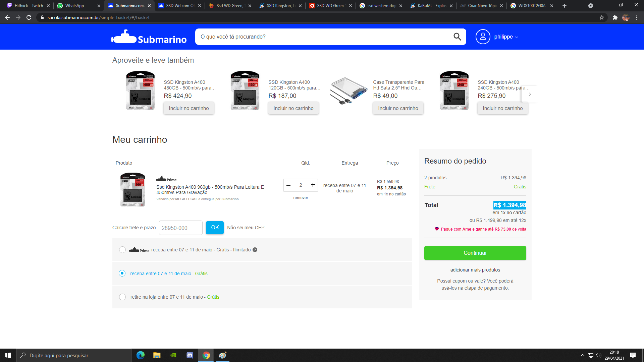Open the Chrome extensions puzzle icon
The width and height of the screenshot is (644, 362).
[x=615, y=17]
